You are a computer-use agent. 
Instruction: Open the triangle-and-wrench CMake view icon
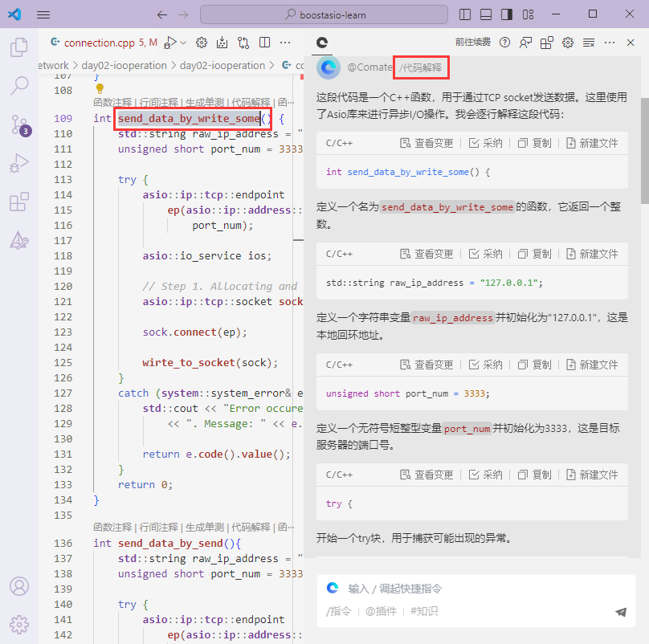(x=19, y=240)
